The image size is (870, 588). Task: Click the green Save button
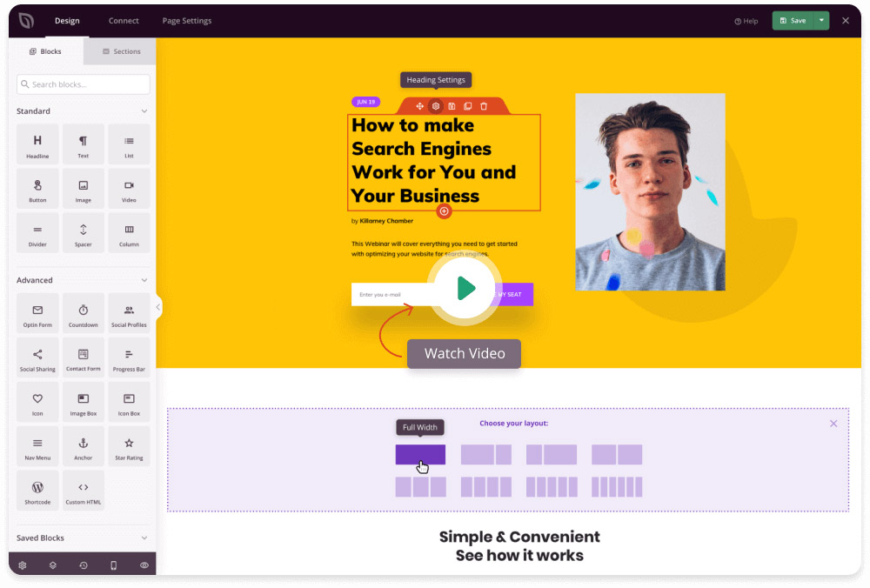tap(792, 21)
